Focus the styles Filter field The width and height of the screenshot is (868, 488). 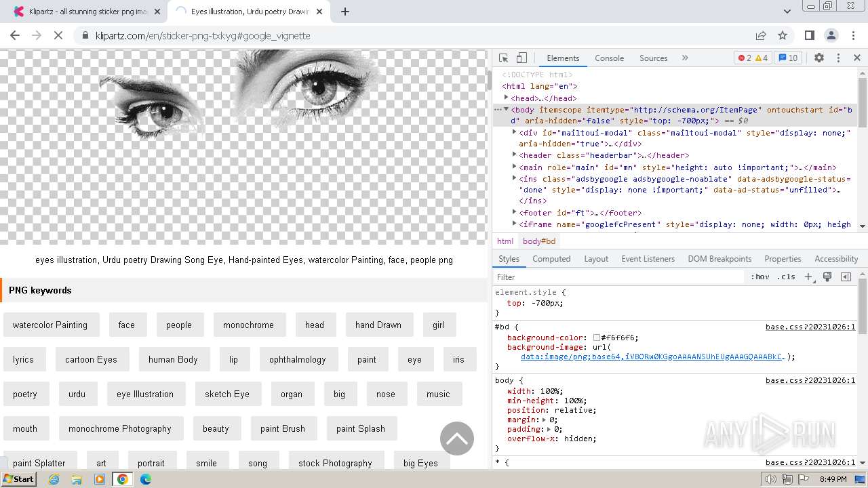click(x=618, y=277)
